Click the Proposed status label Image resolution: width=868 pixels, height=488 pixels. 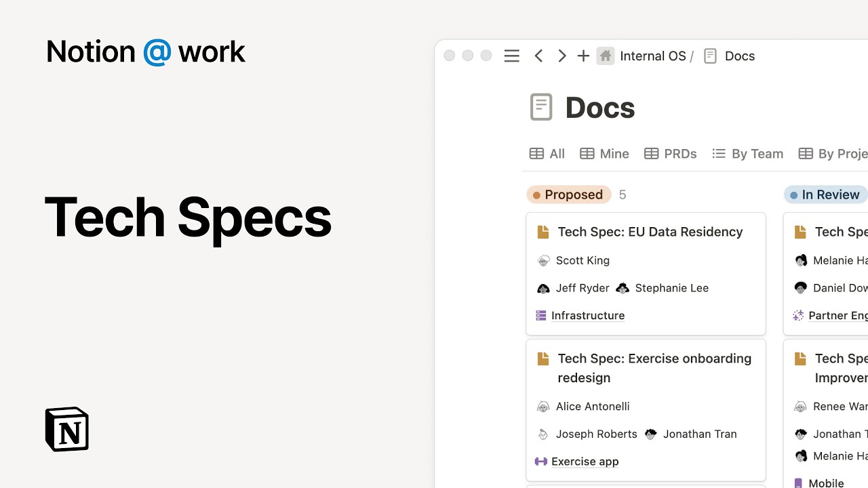point(568,195)
